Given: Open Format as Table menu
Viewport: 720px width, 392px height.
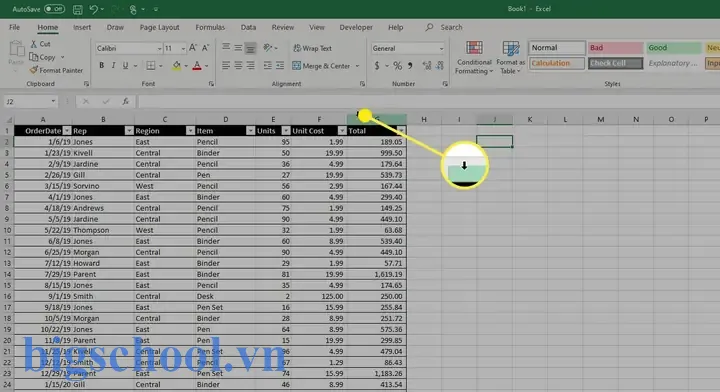Looking at the screenshot, I should (511, 58).
